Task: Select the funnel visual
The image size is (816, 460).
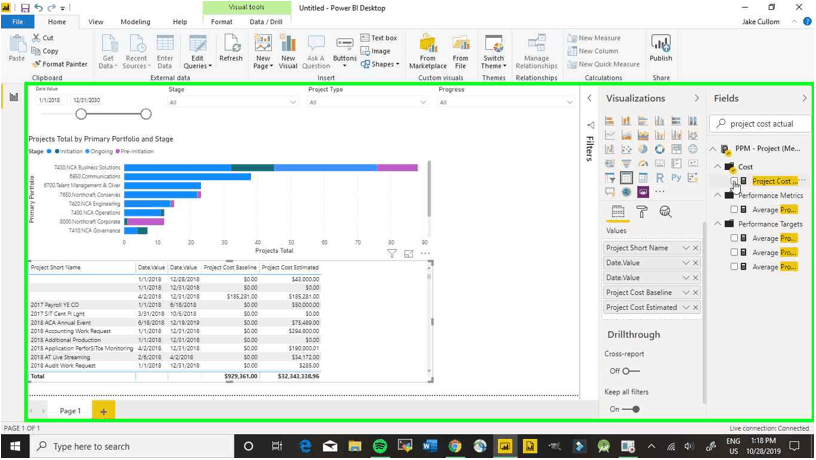Action: pos(626,163)
